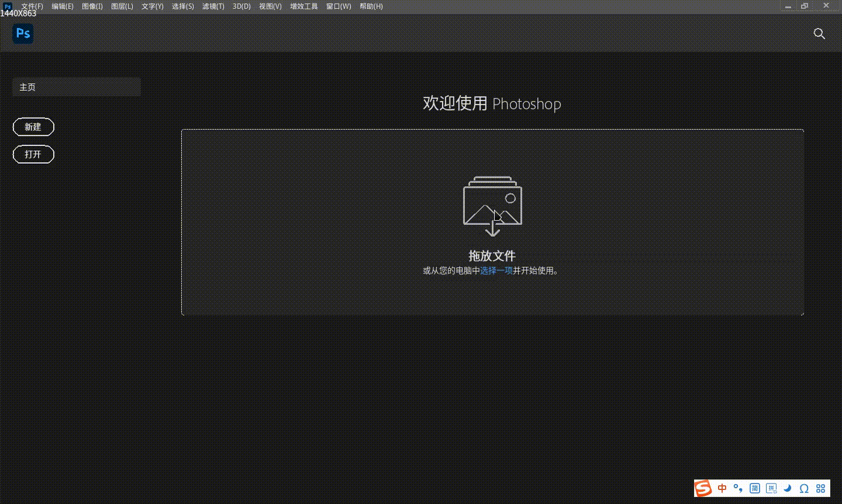Click the Photoshop Ps home logo
Image resolution: width=842 pixels, height=504 pixels.
(23, 33)
